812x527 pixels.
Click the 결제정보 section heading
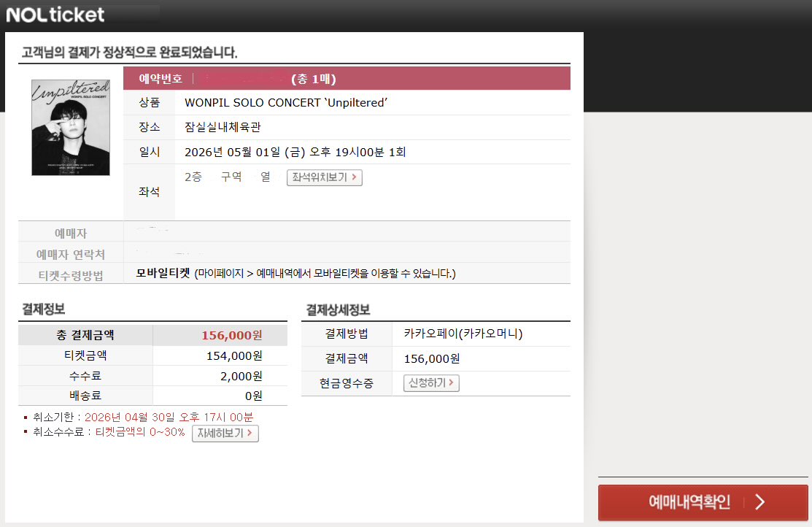[43, 309]
